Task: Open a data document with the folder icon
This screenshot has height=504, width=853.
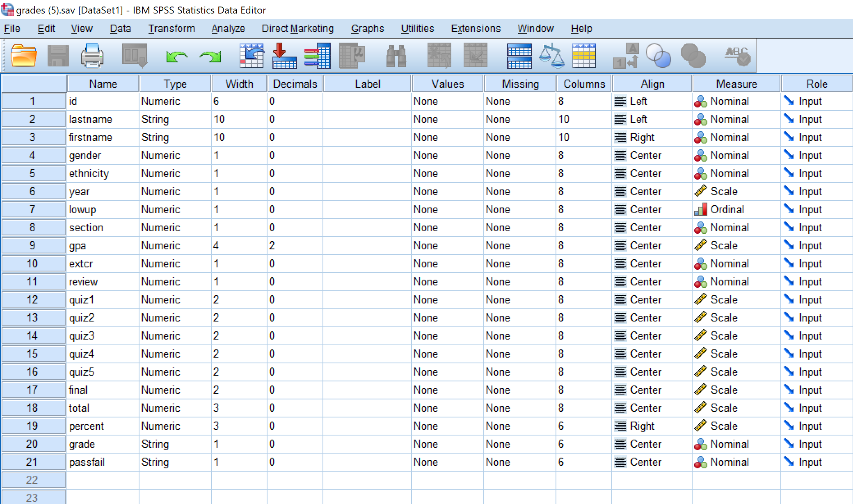Action: tap(24, 56)
